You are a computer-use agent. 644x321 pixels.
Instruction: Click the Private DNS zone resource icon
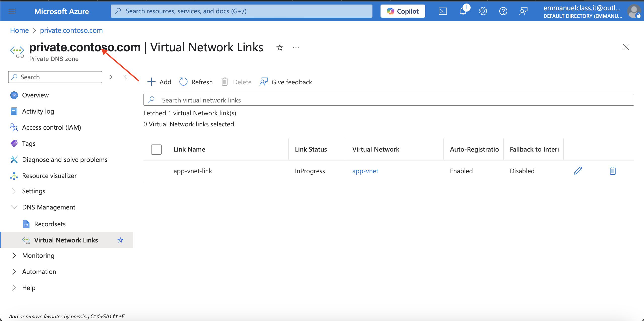tap(17, 52)
